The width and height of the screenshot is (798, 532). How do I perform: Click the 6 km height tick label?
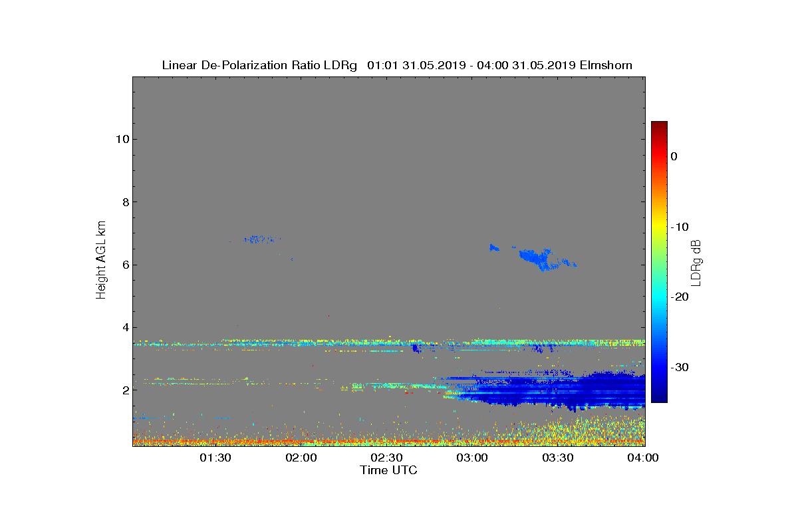click(125, 265)
